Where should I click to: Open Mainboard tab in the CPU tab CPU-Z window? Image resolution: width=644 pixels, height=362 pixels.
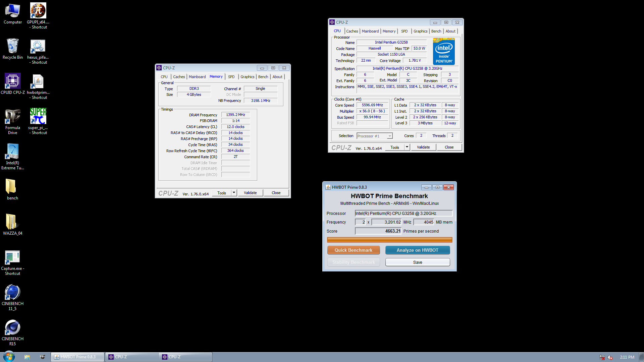[x=370, y=31]
